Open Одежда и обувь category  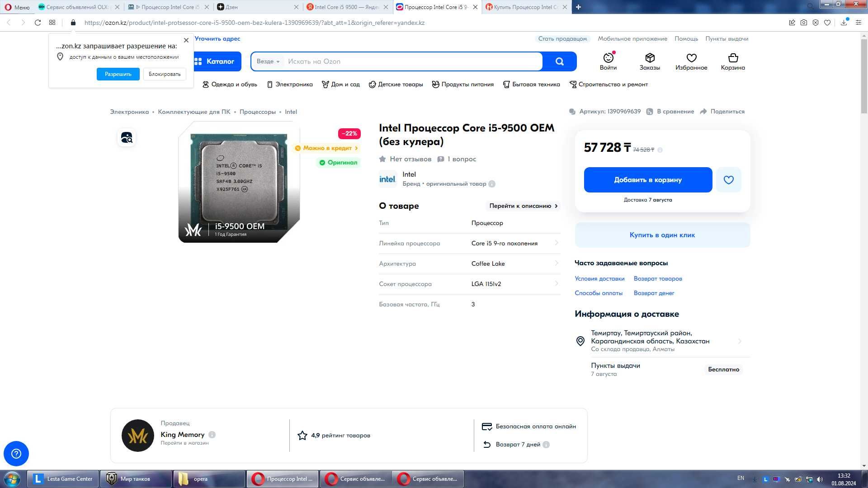pyautogui.click(x=229, y=84)
